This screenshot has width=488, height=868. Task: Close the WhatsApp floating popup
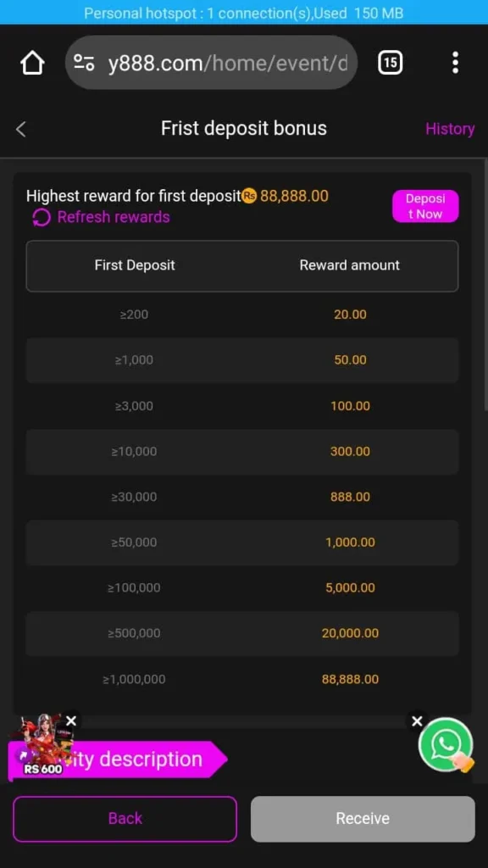[x=417, y=721]
